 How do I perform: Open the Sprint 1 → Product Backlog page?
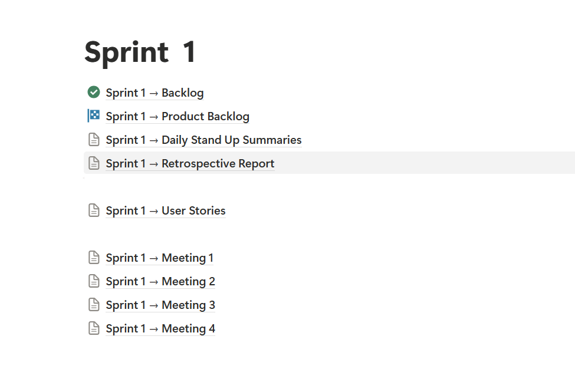178,116
